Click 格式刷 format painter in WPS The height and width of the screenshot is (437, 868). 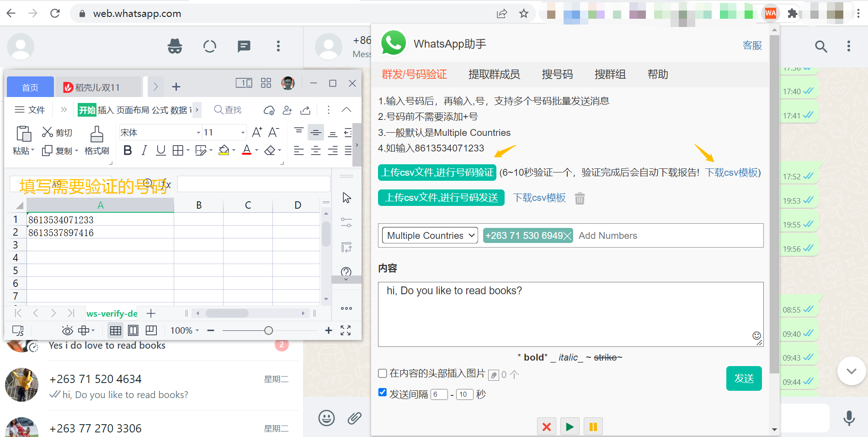point(96,141)
